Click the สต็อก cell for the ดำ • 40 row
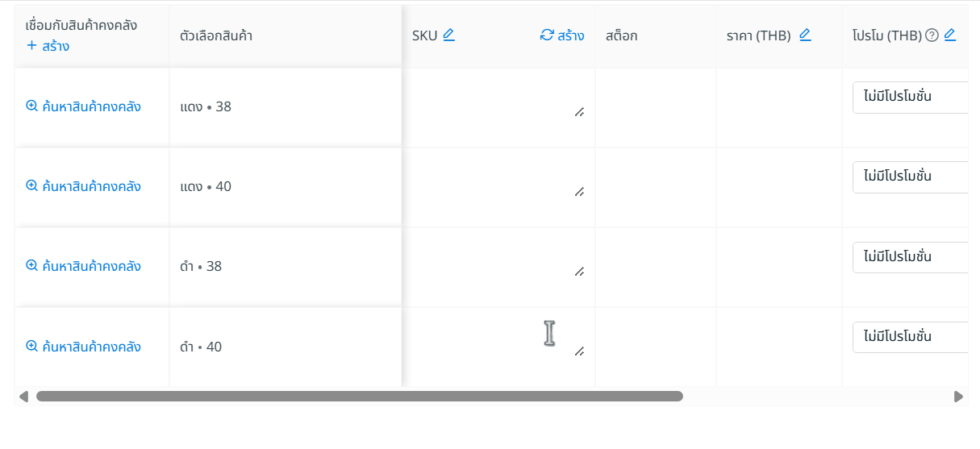Viewport: 980px width, 449px height. [x=655, y=347]
